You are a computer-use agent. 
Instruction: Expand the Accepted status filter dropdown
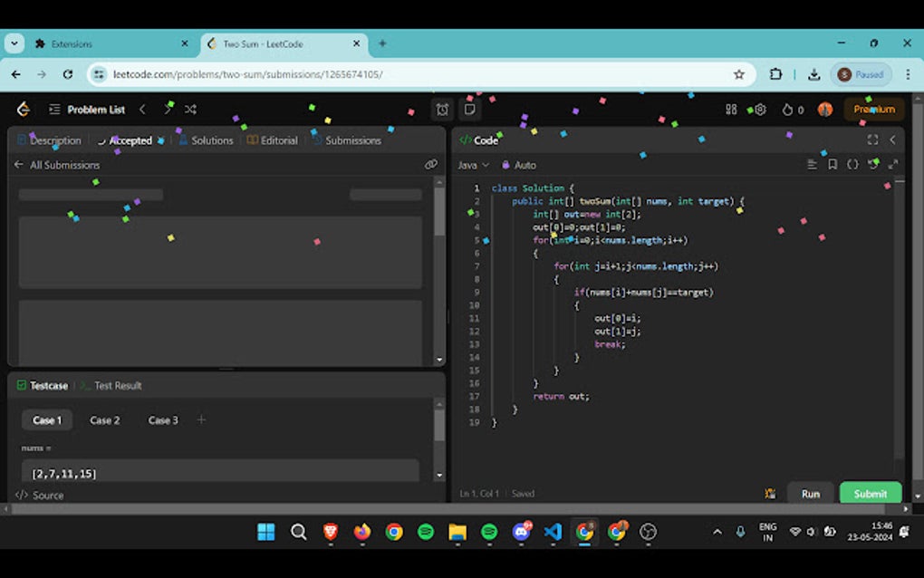tap(160, 140)
